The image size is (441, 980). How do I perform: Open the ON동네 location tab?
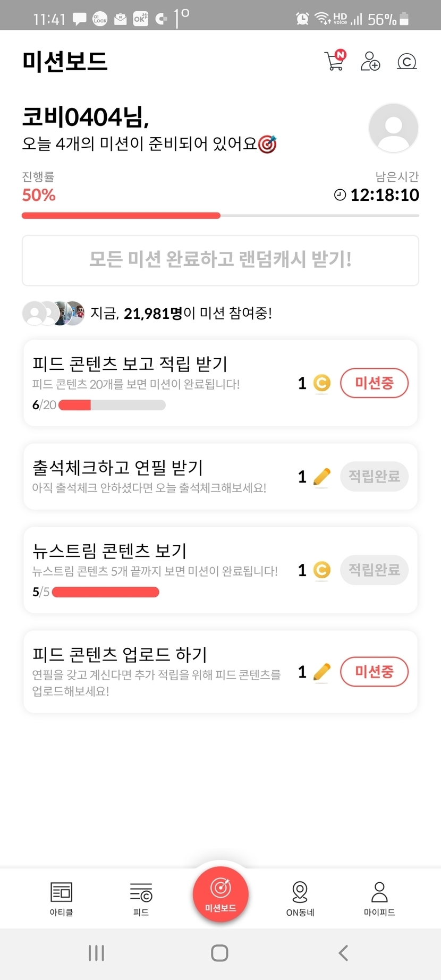click(300, 899)
